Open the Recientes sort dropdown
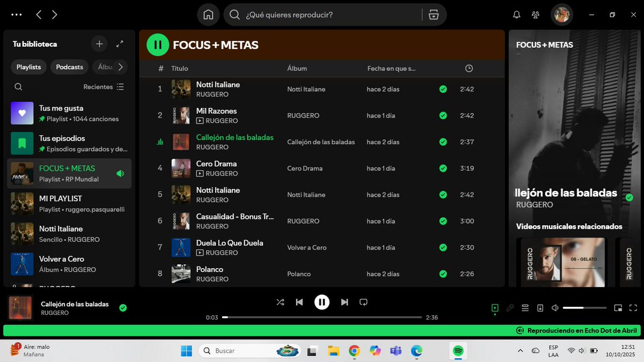The image size is (644, 362). pos(104,87)
